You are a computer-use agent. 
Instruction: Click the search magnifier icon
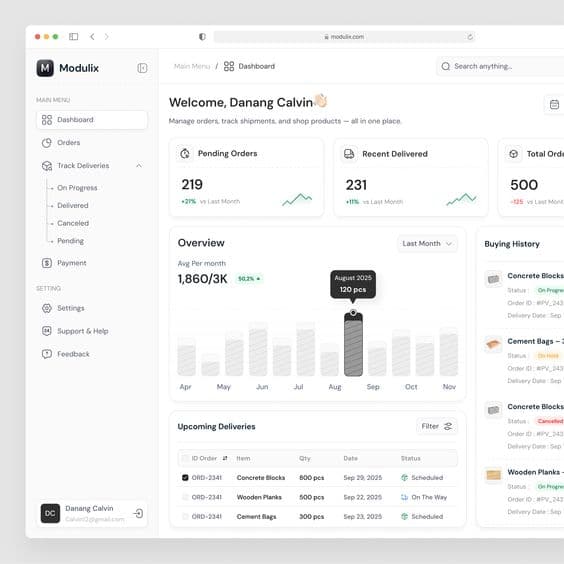tap(446, 66)
